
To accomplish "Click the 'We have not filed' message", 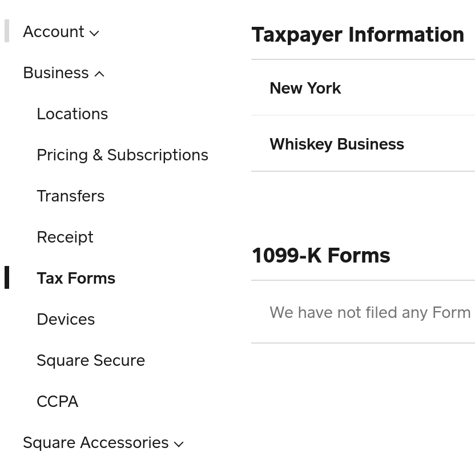I will click(370, 313).
